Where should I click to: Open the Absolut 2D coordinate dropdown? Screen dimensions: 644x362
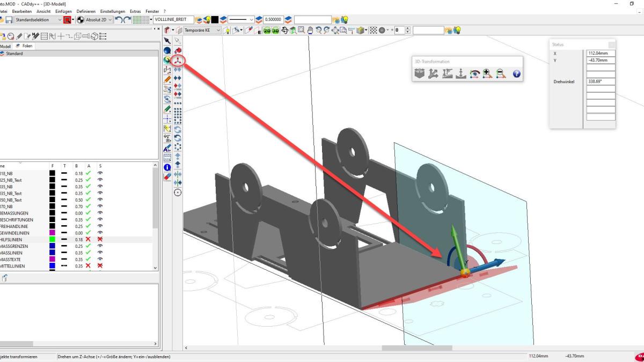pos(110,20)
